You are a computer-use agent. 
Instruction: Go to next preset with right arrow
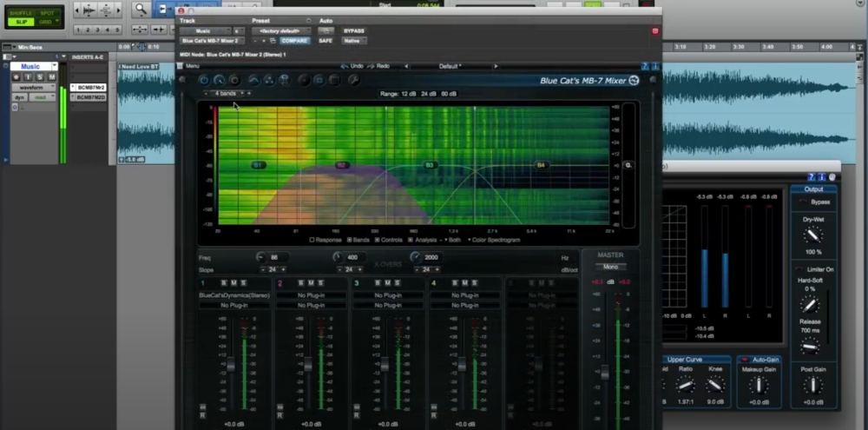(496, 67)
